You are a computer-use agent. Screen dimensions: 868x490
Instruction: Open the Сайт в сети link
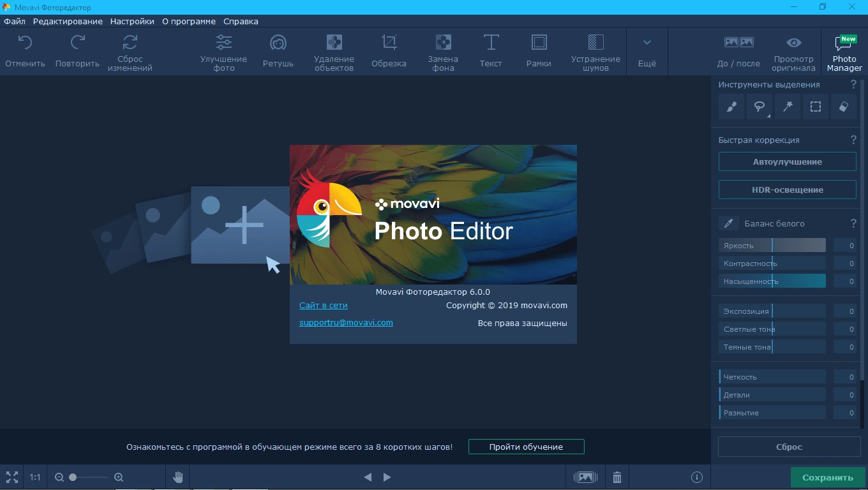coord(324,306)
